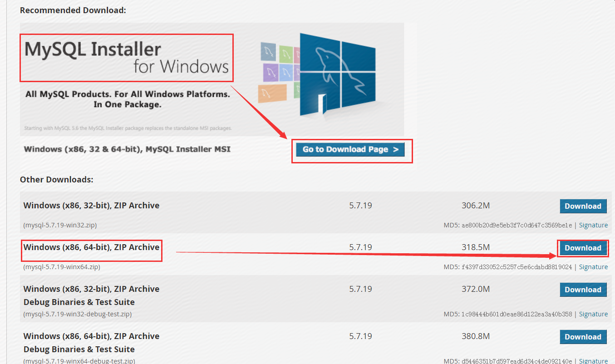
Task: Click the 'Recommended Download:' heading
Action: (73, 10)
